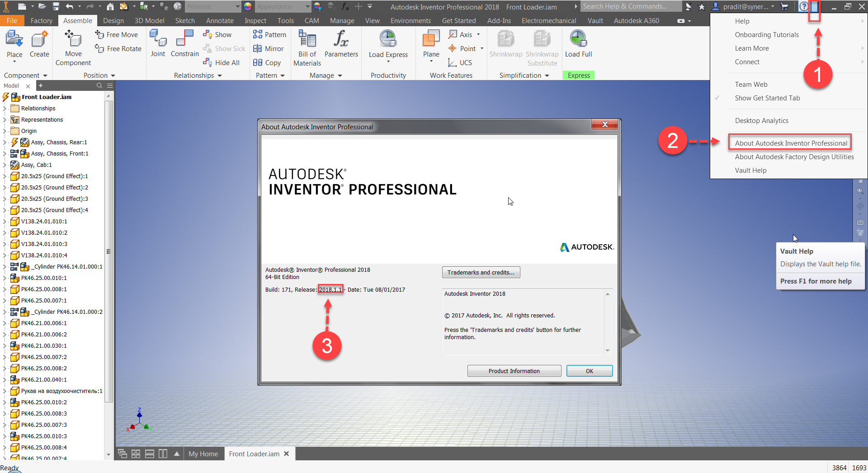Screen dimensions: 868x473
Task: Select the Place component tool
Action: 14,43
